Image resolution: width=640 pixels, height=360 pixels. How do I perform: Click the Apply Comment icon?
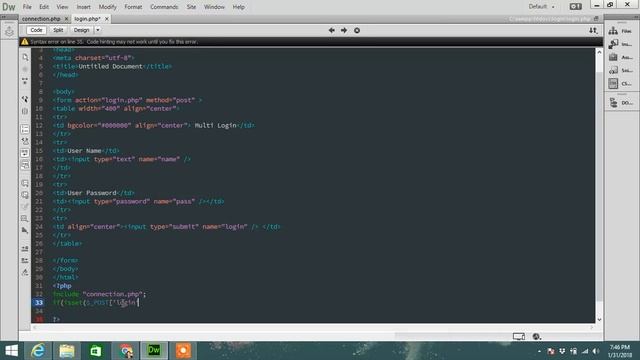[25, 183]
